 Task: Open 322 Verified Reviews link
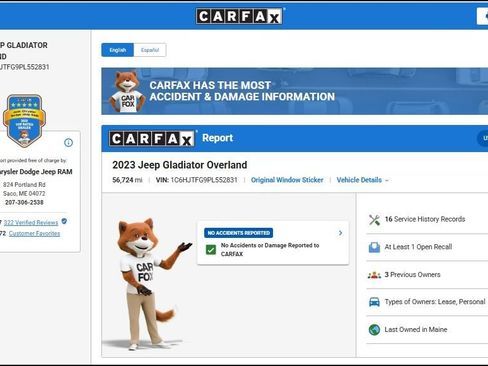31,222
